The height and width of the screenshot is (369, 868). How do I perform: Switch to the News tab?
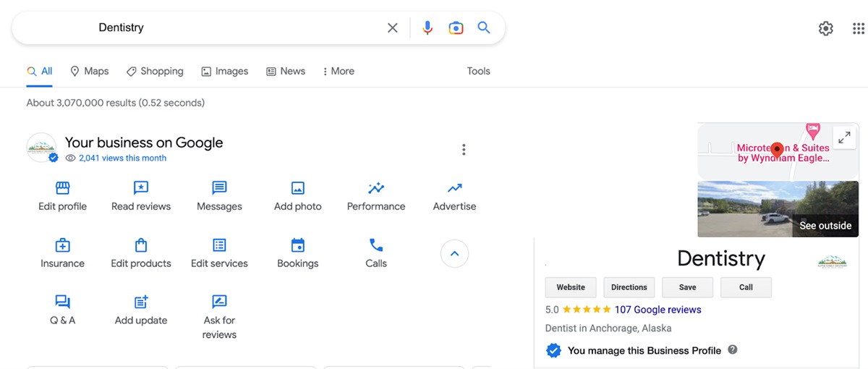pyautogui.click(x=286, y=71)
